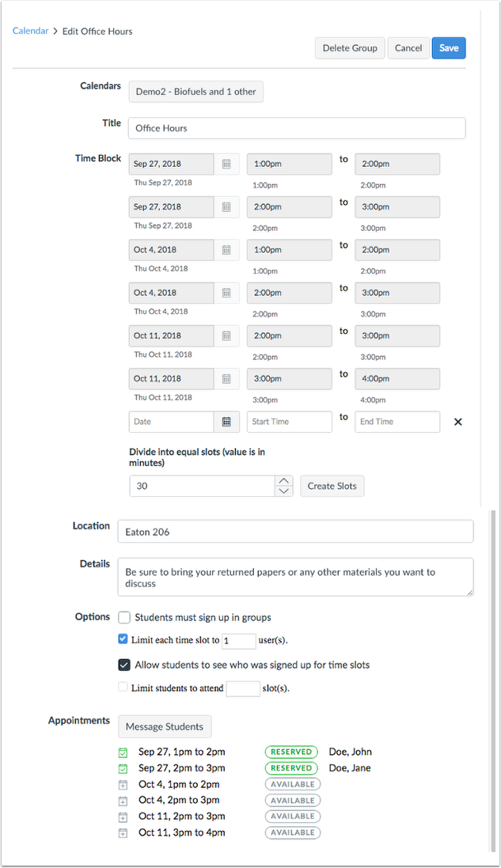This screenshot has height=868, width=501.
Task: Select appointment Sep 27, 1pm to 2pm
Action: (182, 752)
